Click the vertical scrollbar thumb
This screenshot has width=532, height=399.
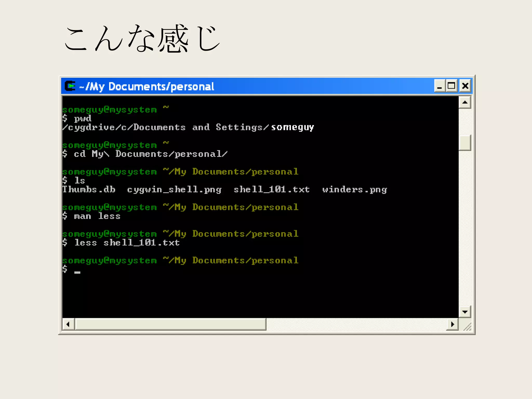[x=465, y=143]
